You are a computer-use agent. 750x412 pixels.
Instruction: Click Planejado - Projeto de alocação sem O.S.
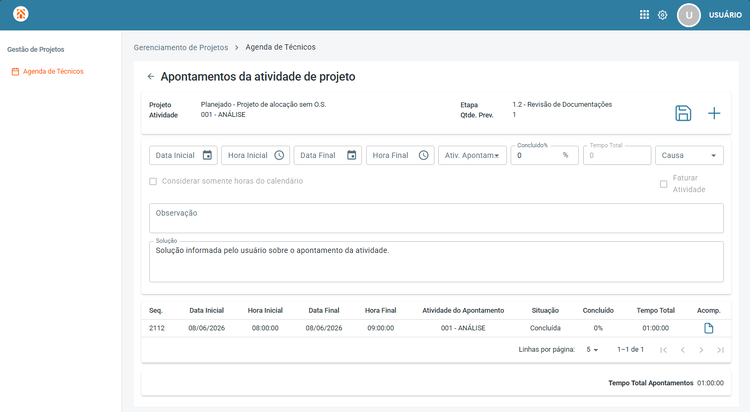point(264,104)
